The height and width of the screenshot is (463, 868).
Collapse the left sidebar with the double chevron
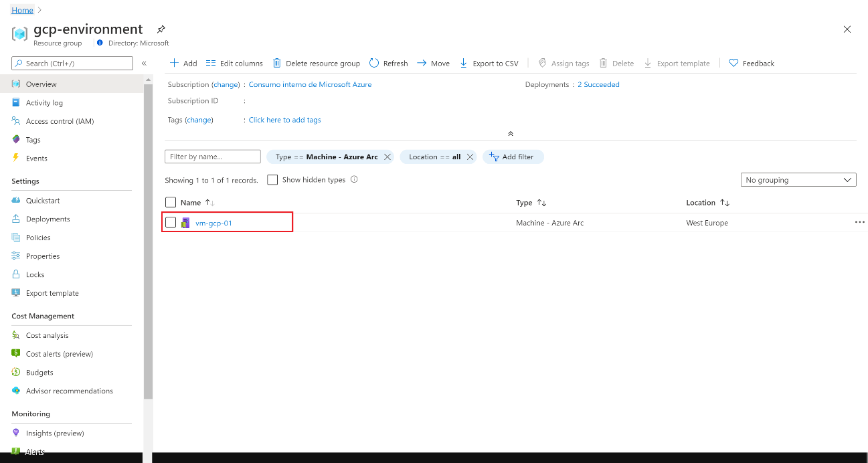pos(144,63)
